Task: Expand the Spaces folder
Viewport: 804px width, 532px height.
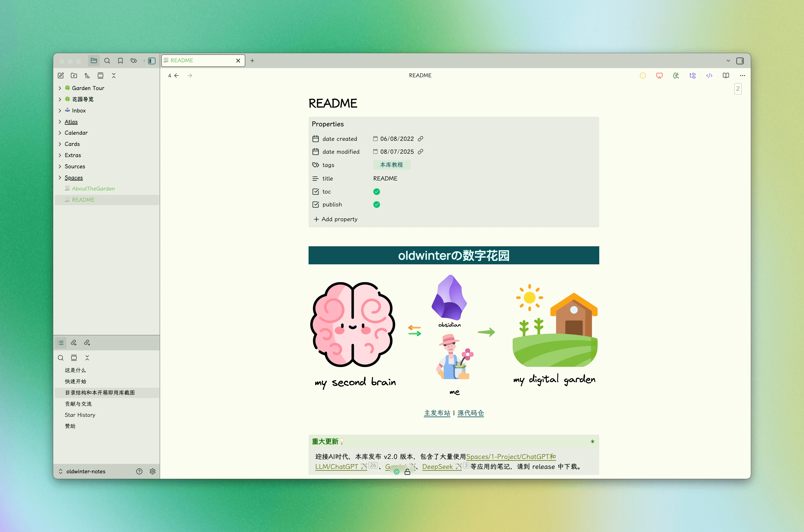Action: tap(60, 178)
